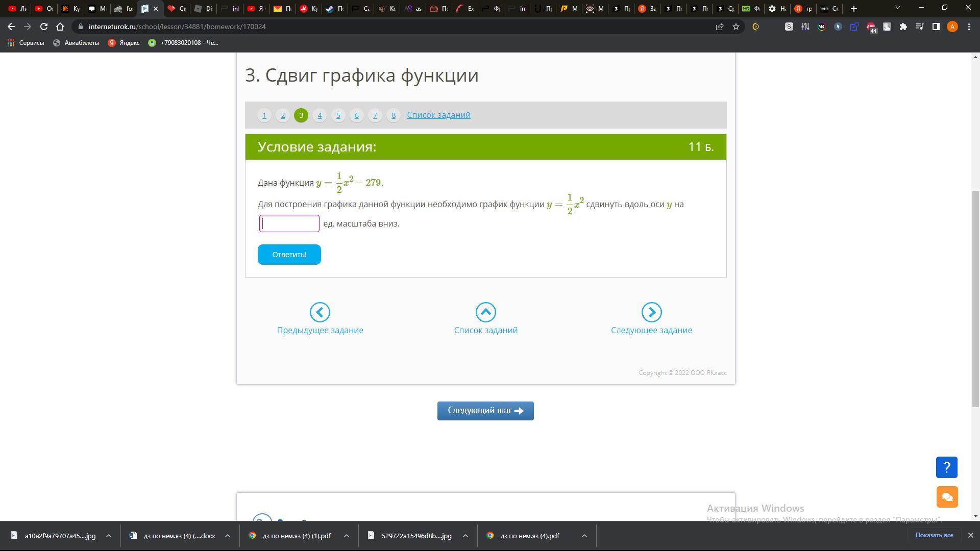The height and width of the screenshot is (551, 980).
Task: Go to task number 4
Action: coord(320,115)
